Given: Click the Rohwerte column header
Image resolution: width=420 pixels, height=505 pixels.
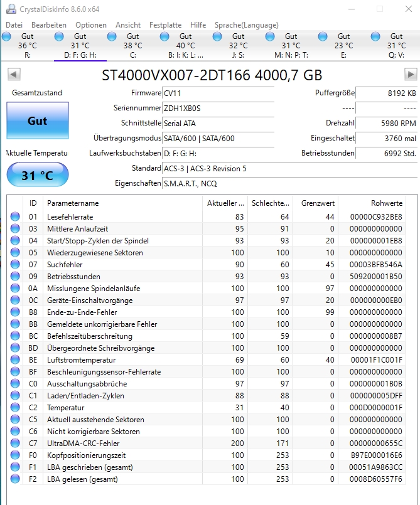Looking at the screenshot, I should [372, 203].
